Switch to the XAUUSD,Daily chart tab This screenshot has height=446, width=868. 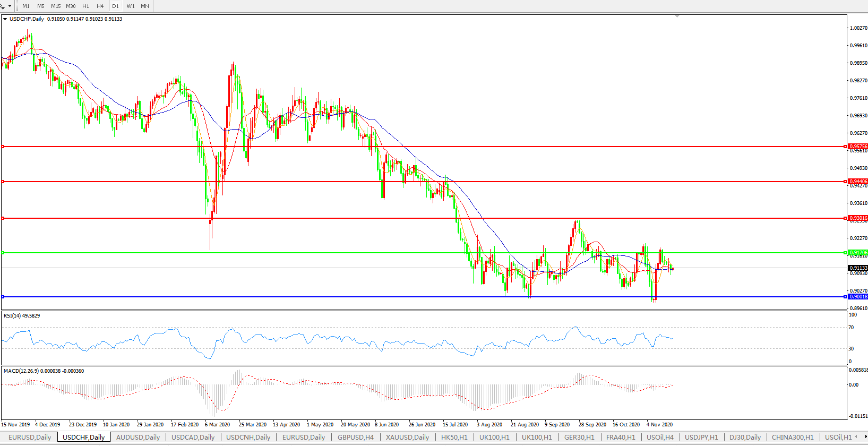click(x=407, y=438)
